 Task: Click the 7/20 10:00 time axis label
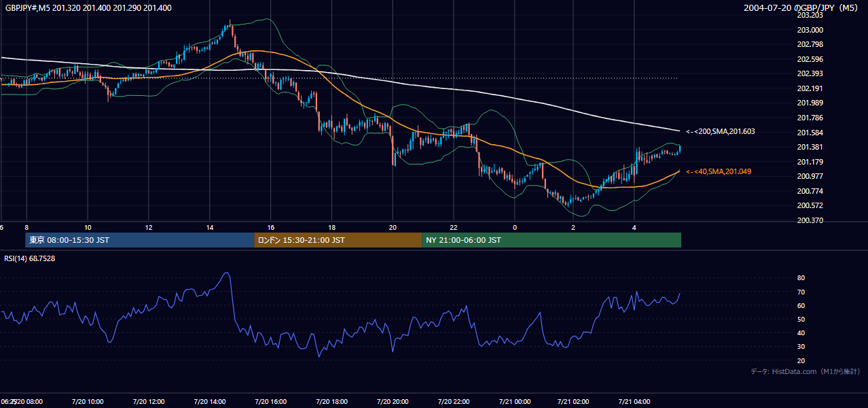click(87, 402)
